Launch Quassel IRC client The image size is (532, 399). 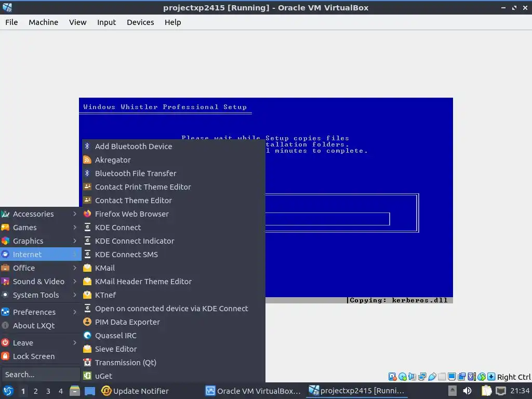[174, 336]
